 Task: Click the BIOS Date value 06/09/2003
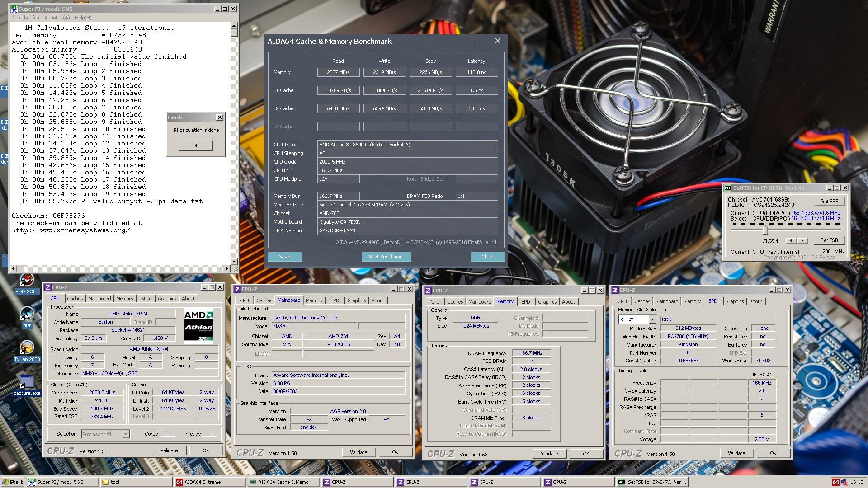[339, 391]
